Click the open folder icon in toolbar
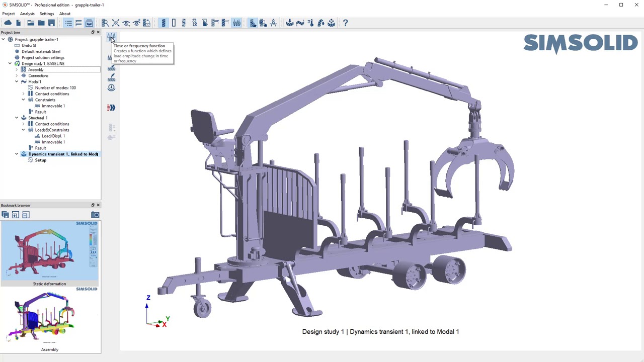This screenshot has width=644, height=362. [x=30, y=23]
